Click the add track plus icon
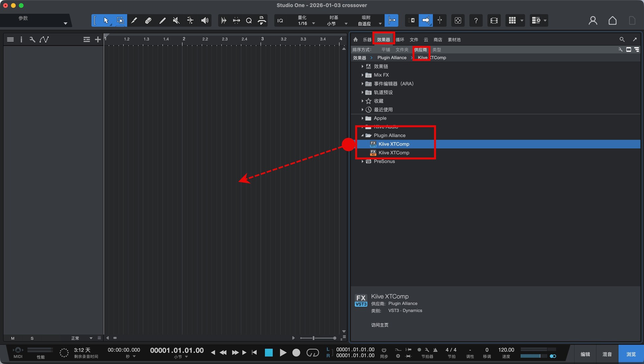The image size is (644, 364). (x=98, y=40)
